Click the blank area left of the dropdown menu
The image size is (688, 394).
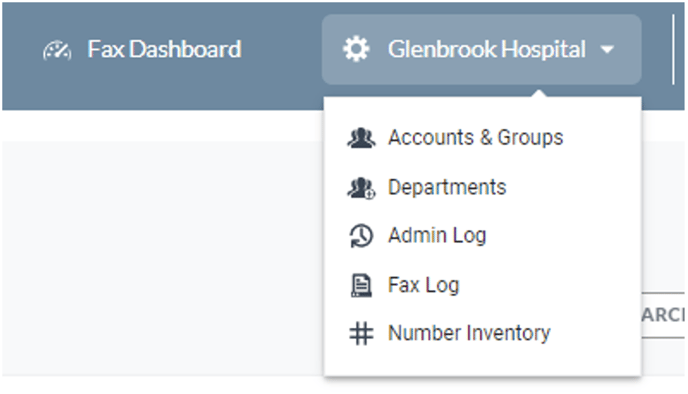pyautogui.click(x=162, y=258)
